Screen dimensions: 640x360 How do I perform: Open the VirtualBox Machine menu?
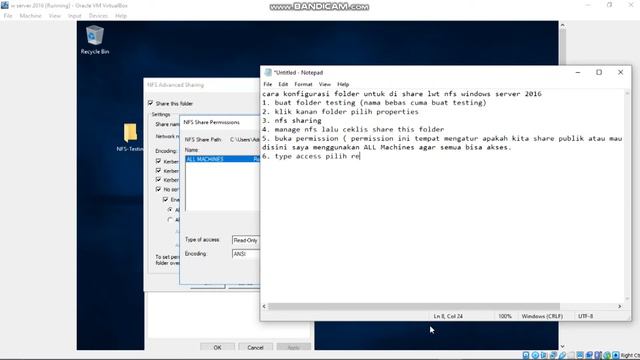pyautogui.click(x=31, y=16)
